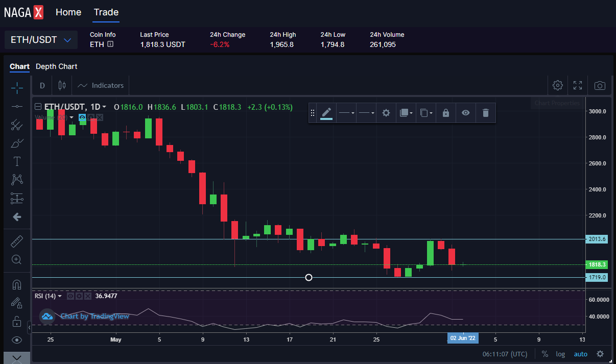The height and width of the screenshot is (364, 616).
Task: Toggle magnet mode for drawings
Action: [x=17, y=284]
